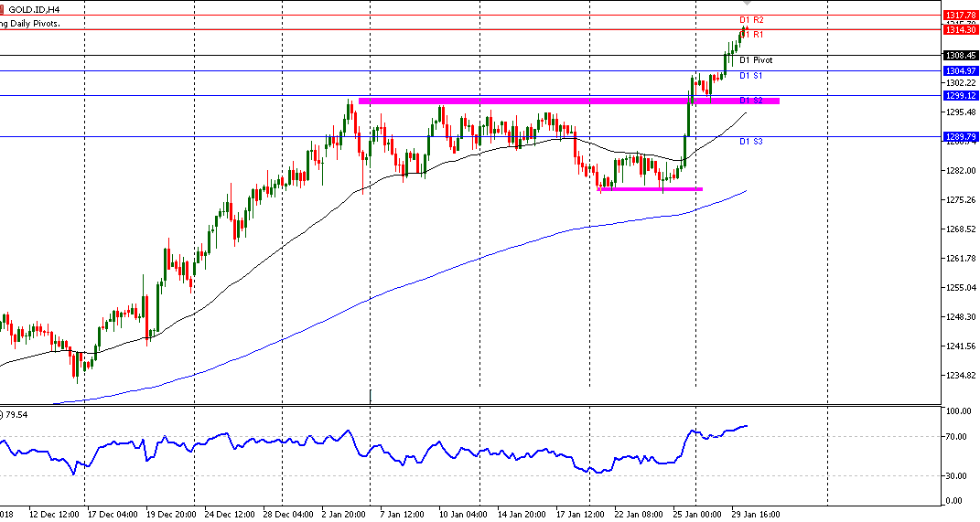Select the upper magenta resistance zone rectangle
This screenshot has height=522, width=980.
click(569, 101)
